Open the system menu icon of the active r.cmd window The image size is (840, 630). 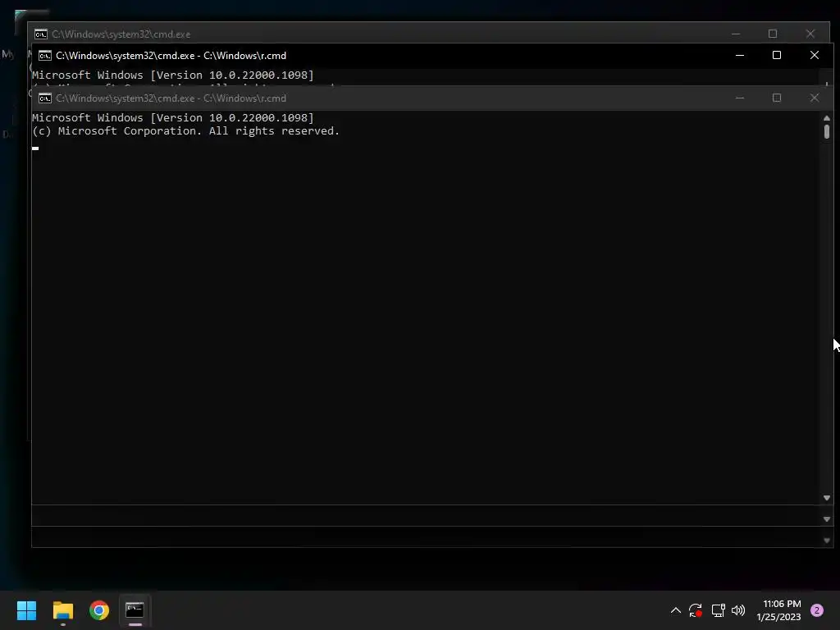tap(45, 56)
